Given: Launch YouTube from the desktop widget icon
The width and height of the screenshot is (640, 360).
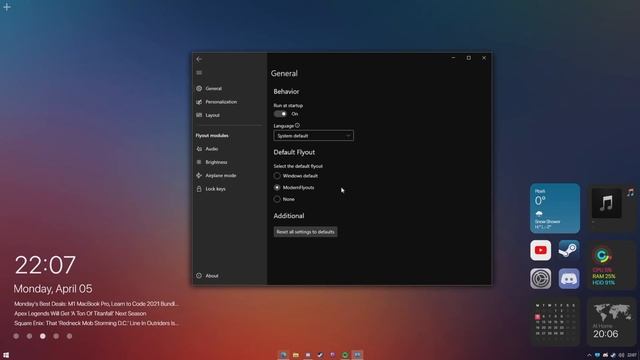Looking at the screenshot, I should (540, 250).
